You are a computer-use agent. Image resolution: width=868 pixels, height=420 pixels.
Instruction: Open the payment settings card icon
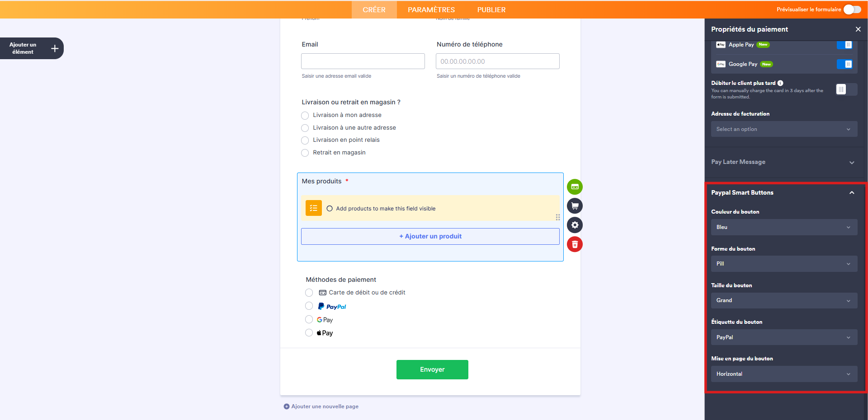[575, 187]
